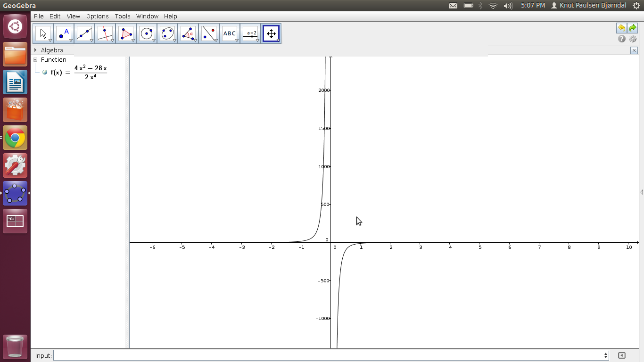The width and height of the screenshot is (644, 362).
Task: Open the toolbar help question mark
Action: pyautogui.click(x=622, y=39)
